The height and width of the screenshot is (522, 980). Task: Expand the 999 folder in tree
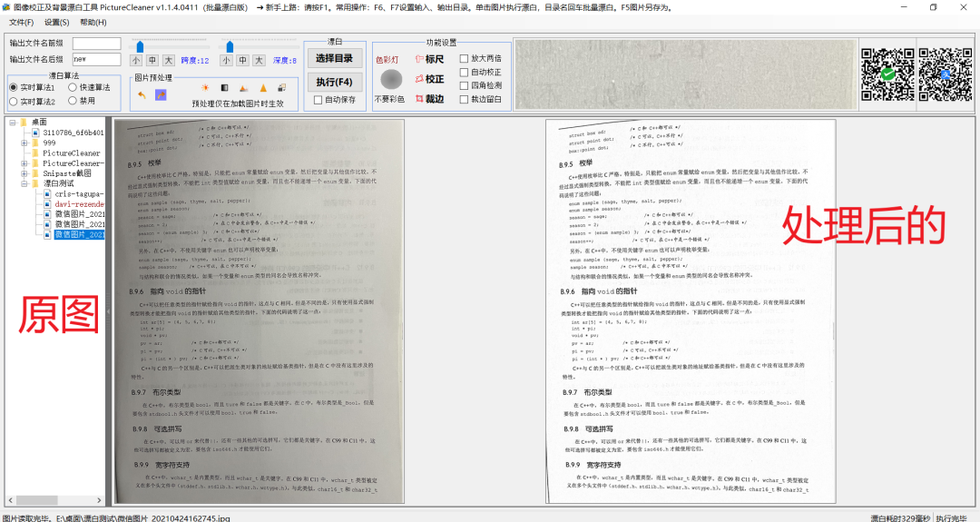pos(25,143)
